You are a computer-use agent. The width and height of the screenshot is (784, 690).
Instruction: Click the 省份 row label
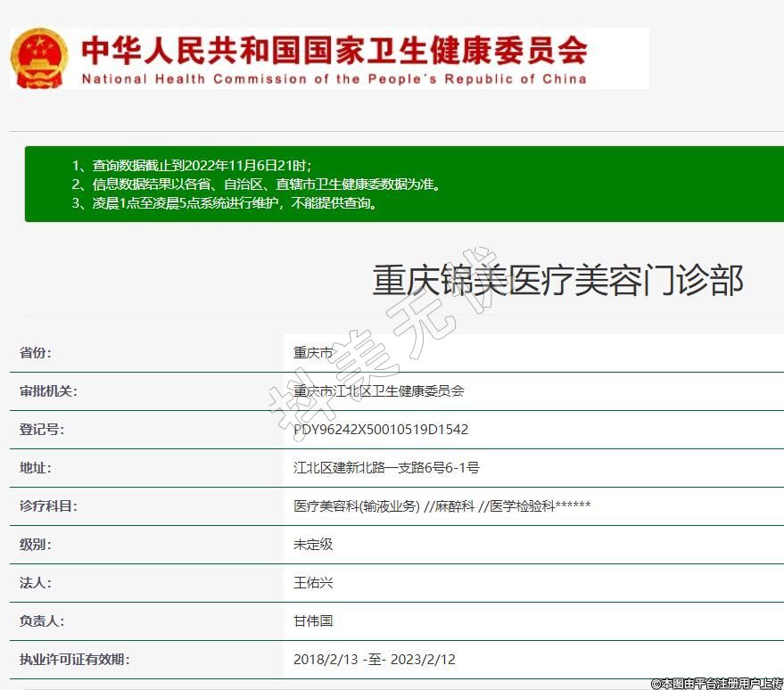pos(36,353)
